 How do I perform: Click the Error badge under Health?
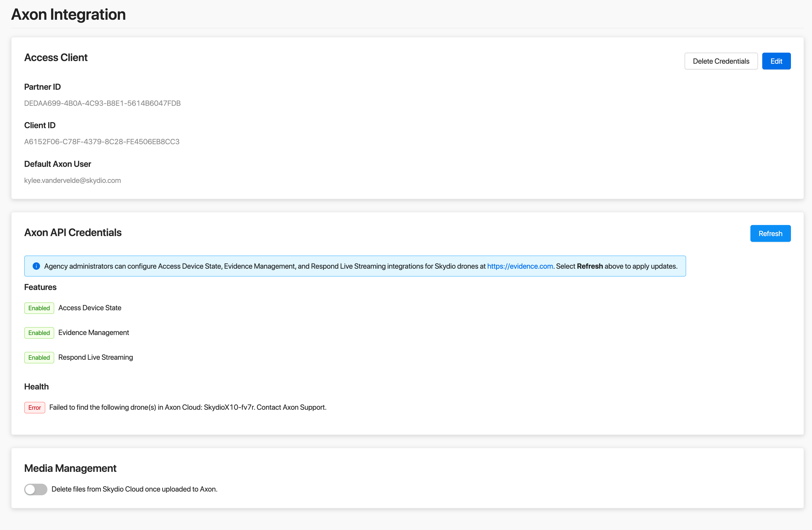pyautogui.click(x=34, y=407)
